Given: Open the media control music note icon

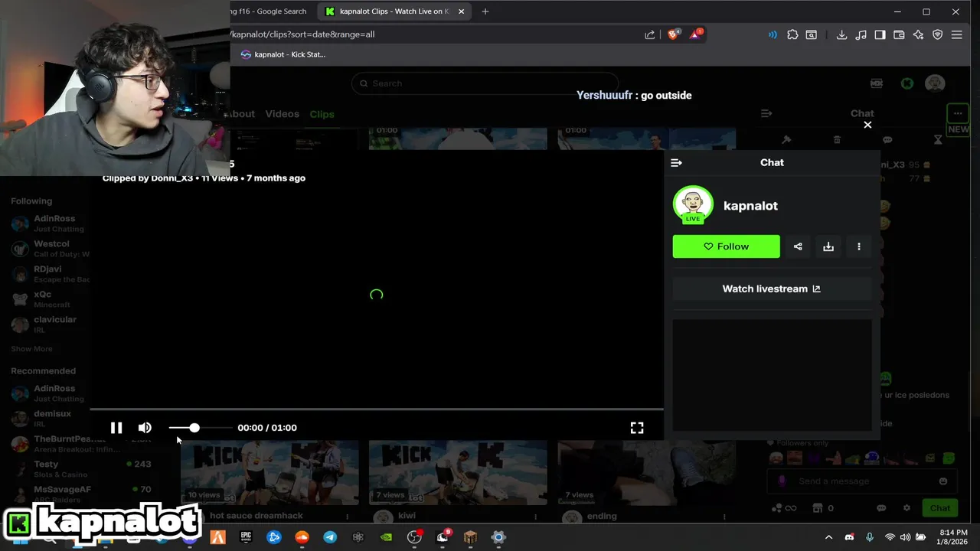Looking at the screenshot, I should (861, 34).
